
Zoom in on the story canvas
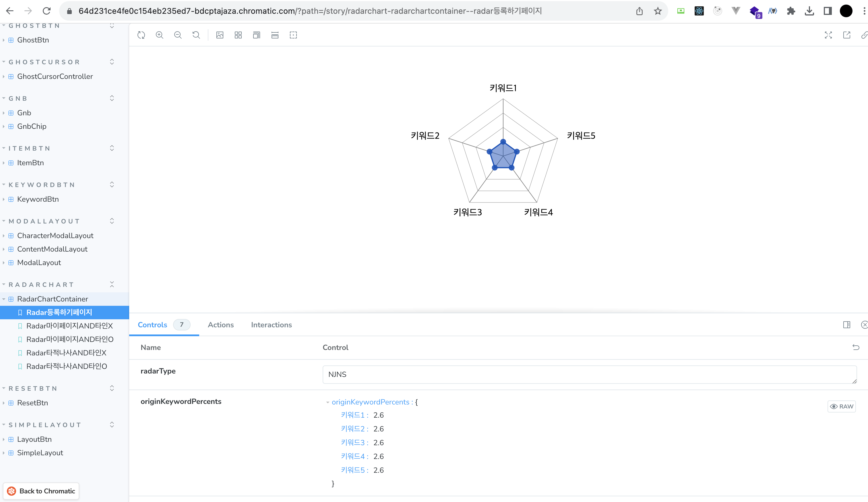click(160, 35)
